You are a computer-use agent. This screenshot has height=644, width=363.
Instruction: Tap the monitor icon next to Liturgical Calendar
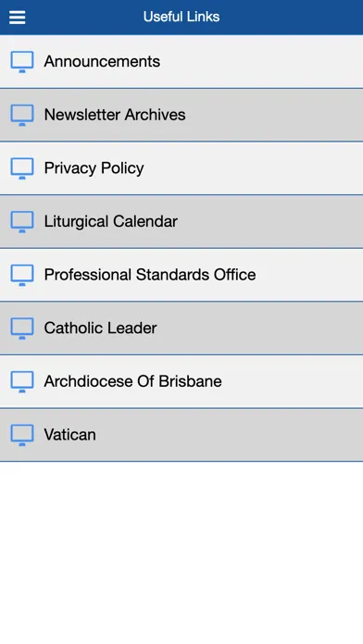coord(22,222)
